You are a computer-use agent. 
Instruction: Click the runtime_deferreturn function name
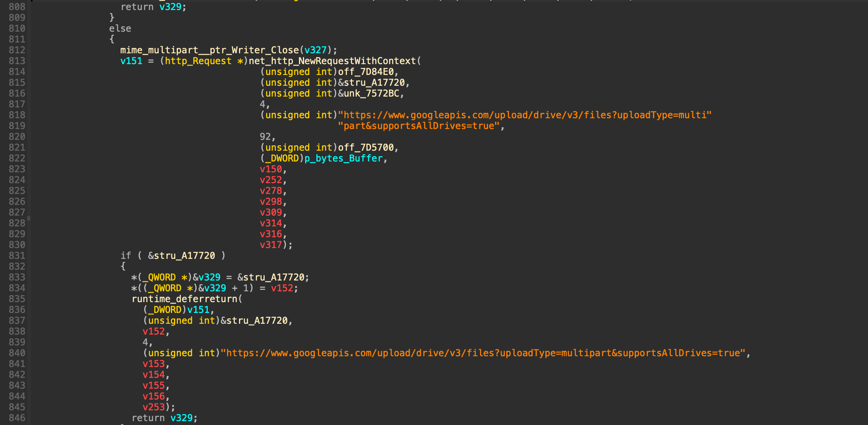(x=184, y=299)
